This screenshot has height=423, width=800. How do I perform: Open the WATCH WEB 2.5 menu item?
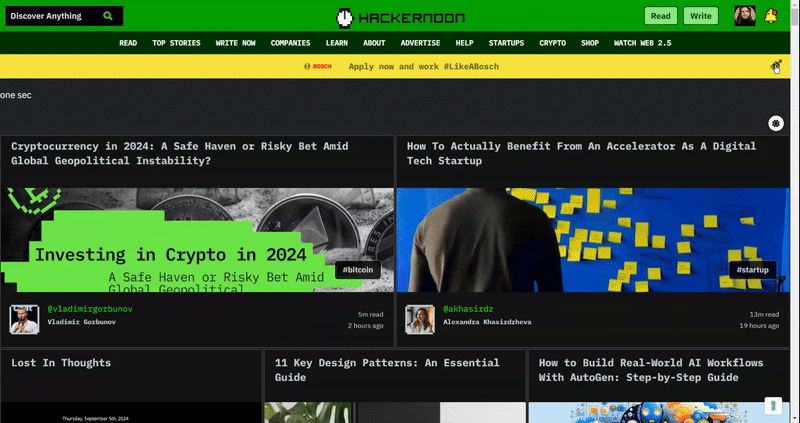[642, 43]
